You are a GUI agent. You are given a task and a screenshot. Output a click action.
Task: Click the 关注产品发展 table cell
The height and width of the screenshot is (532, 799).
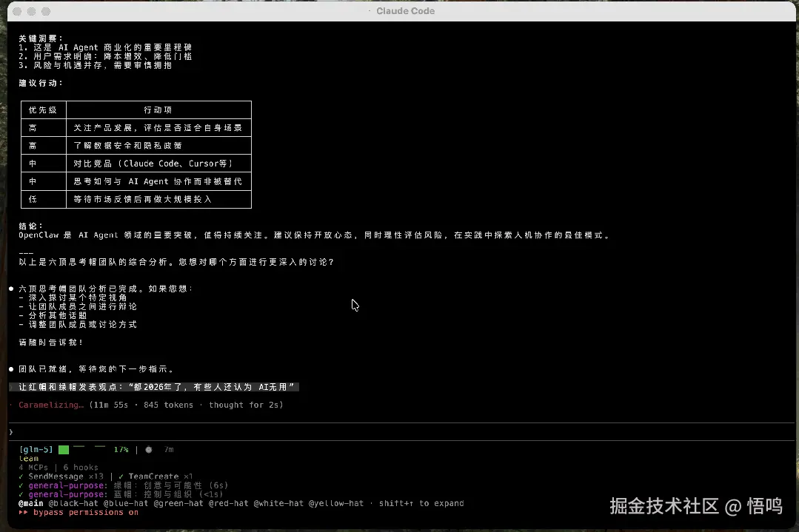(x=158, y=128)
